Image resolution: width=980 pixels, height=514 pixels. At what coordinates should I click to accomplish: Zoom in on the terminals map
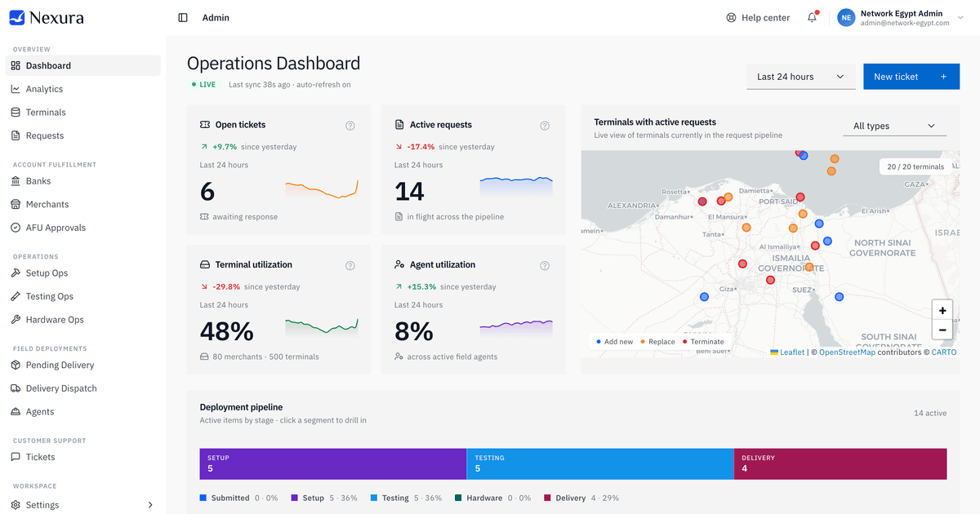pyautogui.click(x=942, y=311)
